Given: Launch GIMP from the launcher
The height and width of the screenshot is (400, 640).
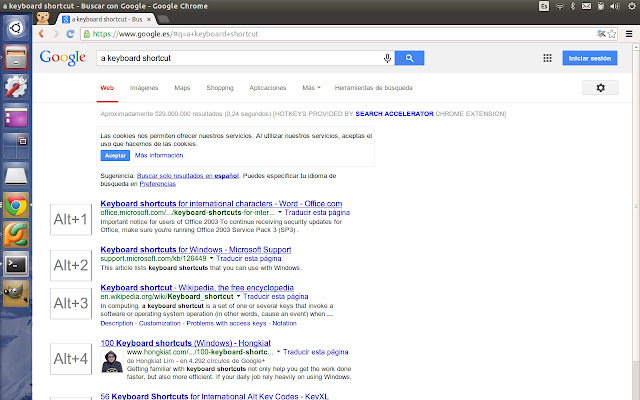Looking at the screenshot, I should coord(16,293).
